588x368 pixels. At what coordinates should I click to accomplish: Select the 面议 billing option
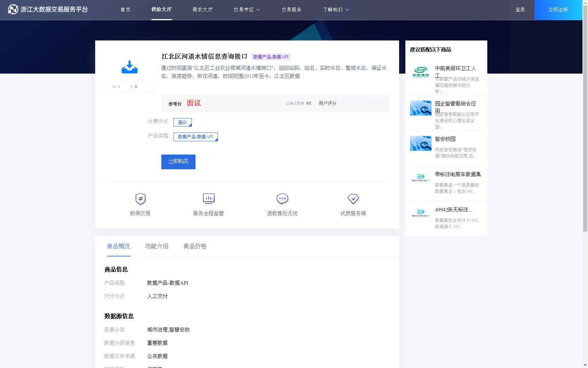183,122
